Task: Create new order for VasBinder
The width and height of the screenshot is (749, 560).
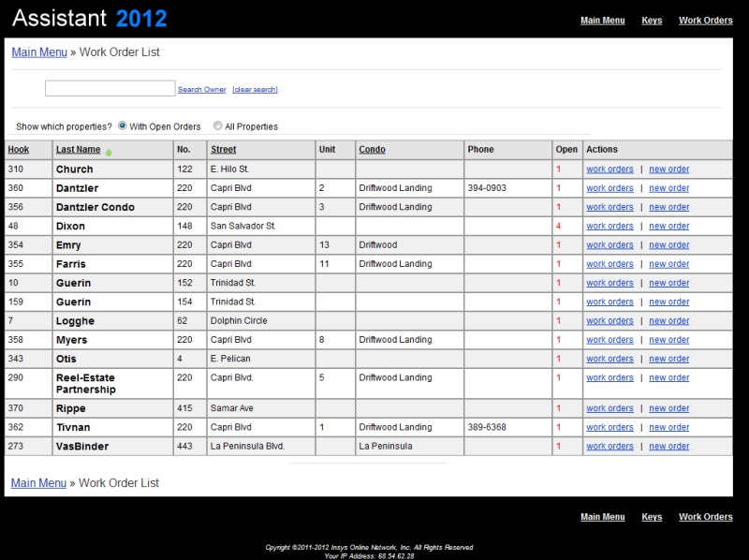Action: pos(668,446)
